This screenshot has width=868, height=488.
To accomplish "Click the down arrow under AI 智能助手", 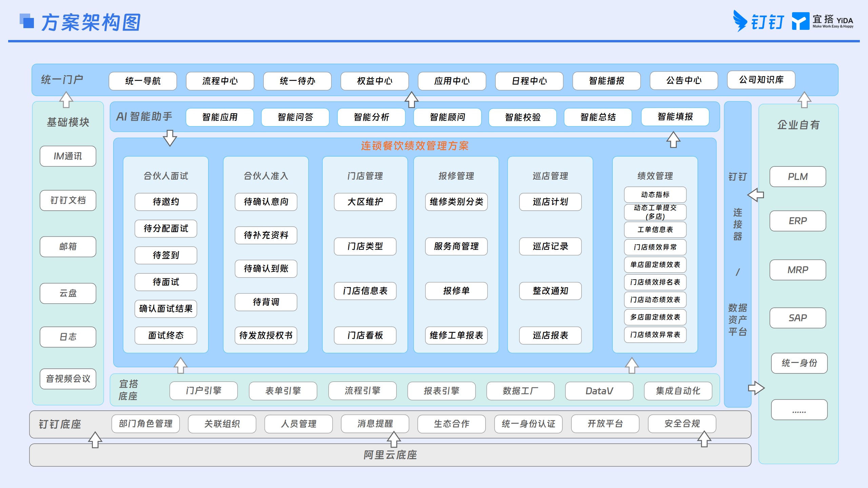I will click(x=170, y=138).
